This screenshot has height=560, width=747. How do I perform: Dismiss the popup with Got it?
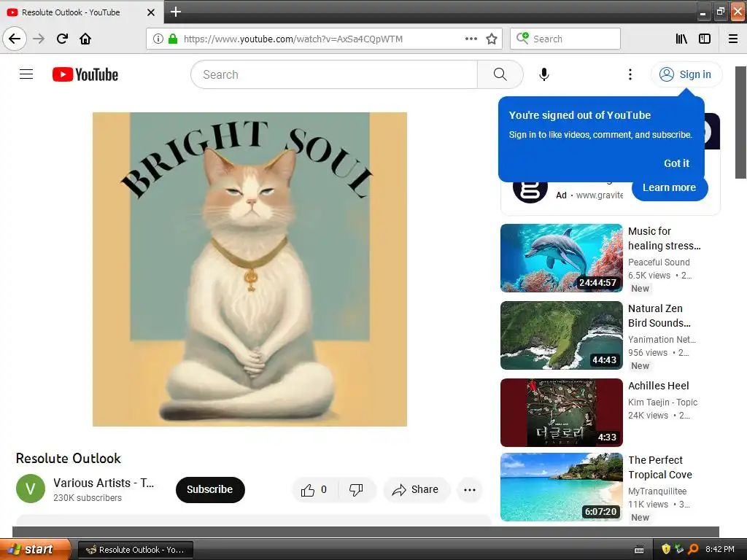(x=676, y=163)
